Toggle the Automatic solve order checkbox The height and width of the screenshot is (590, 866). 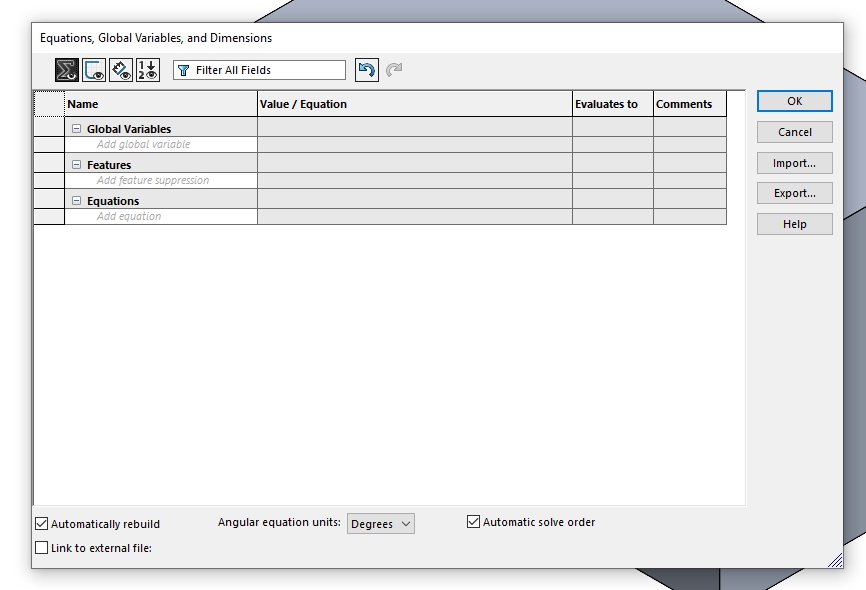473,521
